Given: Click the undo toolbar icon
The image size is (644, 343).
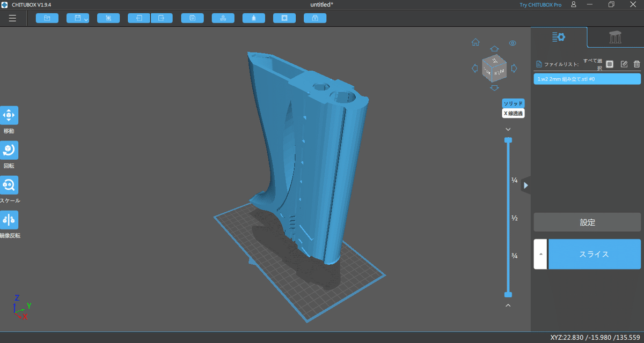Looking at the screenshot, I should coord(139,18).
